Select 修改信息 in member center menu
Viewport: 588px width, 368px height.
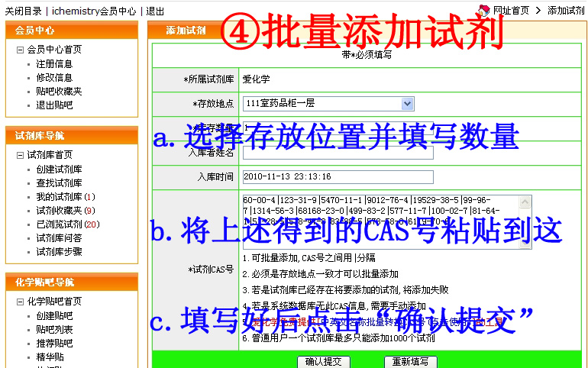coord(54,78)
